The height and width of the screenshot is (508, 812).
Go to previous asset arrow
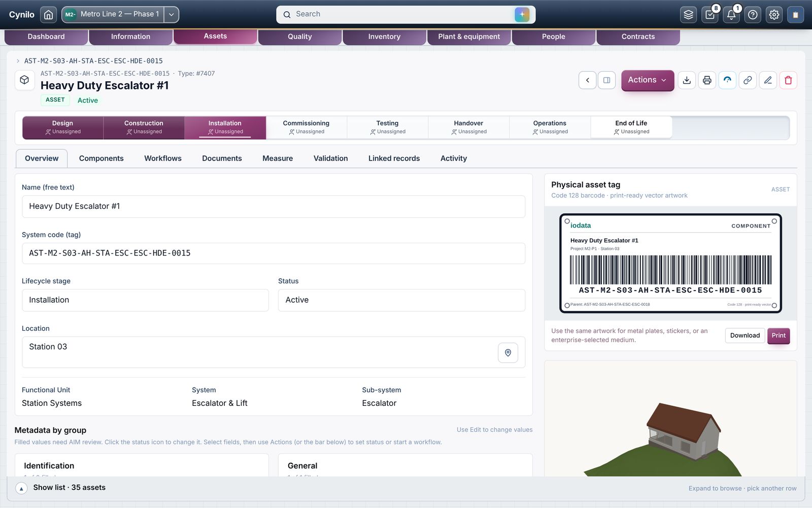588,80
